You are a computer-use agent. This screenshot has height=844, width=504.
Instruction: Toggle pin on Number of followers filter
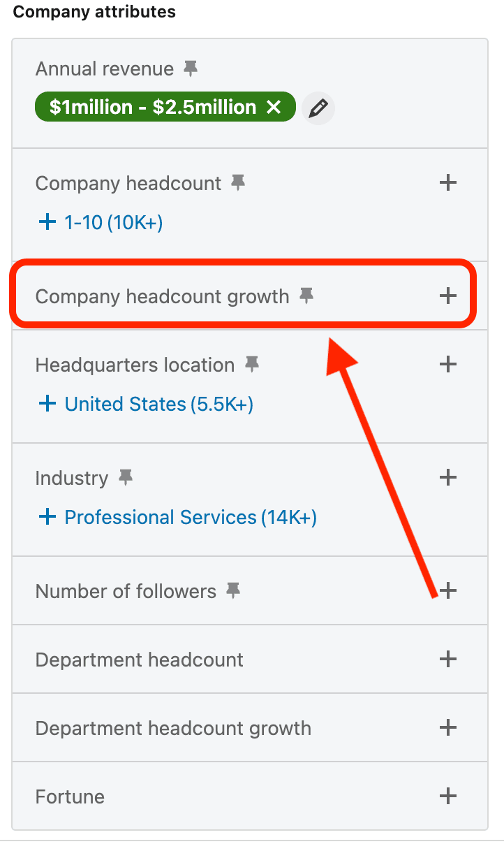pos(233,591)
